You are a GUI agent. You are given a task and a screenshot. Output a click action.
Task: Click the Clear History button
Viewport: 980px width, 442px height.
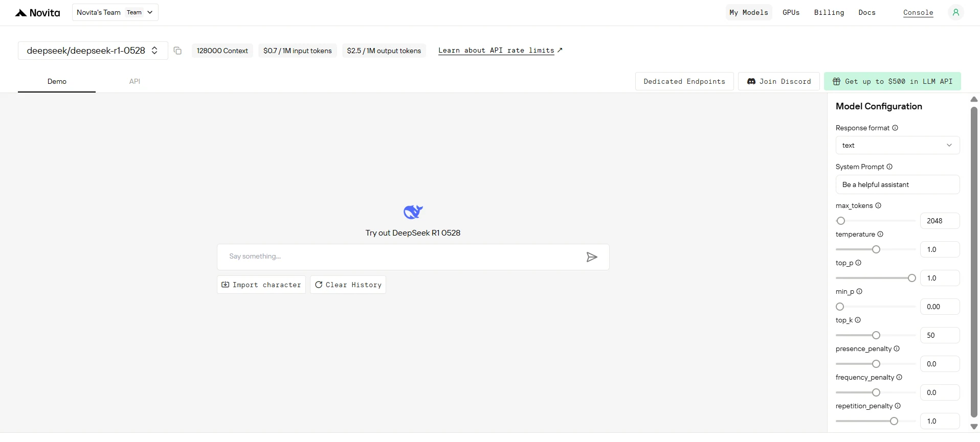[x=348, y=285]
